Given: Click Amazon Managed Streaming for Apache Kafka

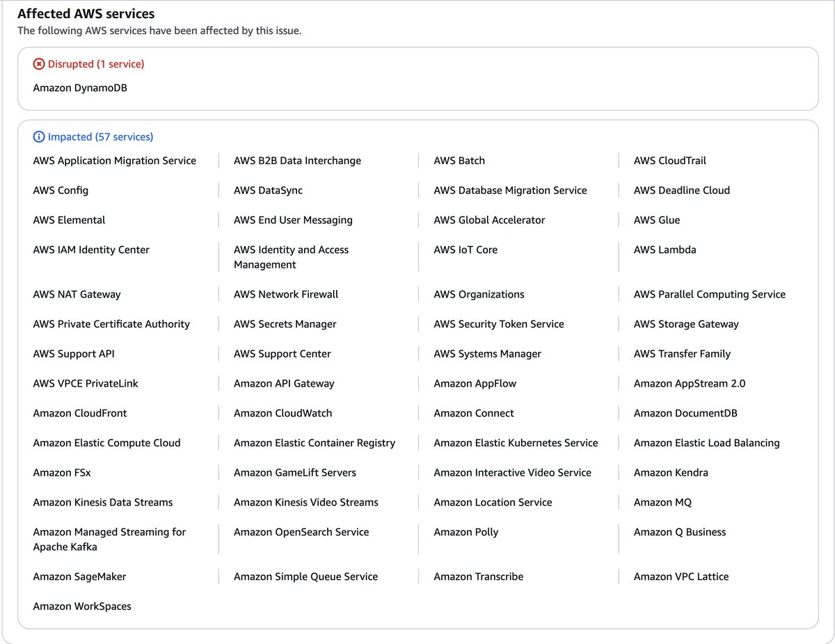Looking at the screenshot, I should [109, 539].
